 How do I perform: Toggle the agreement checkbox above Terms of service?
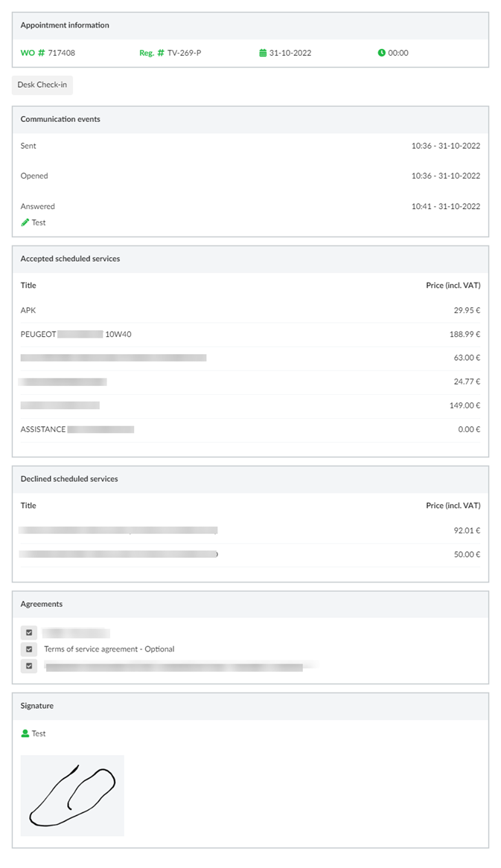pos(29,633)
